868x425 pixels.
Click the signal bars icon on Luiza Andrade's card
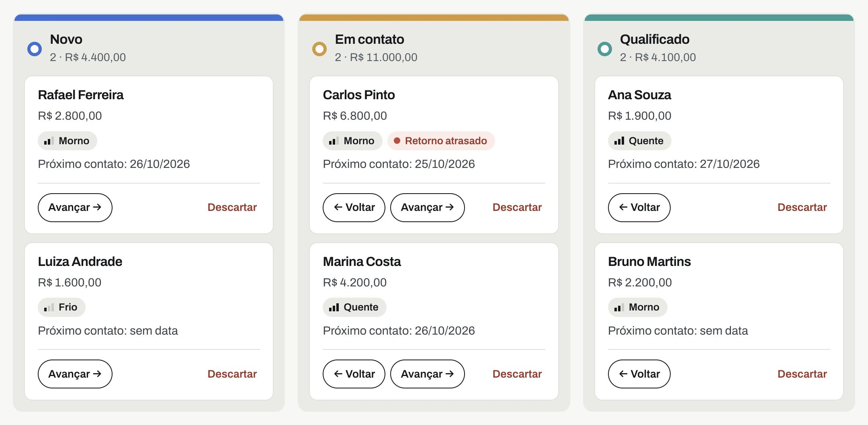click(x=49, y=307)
